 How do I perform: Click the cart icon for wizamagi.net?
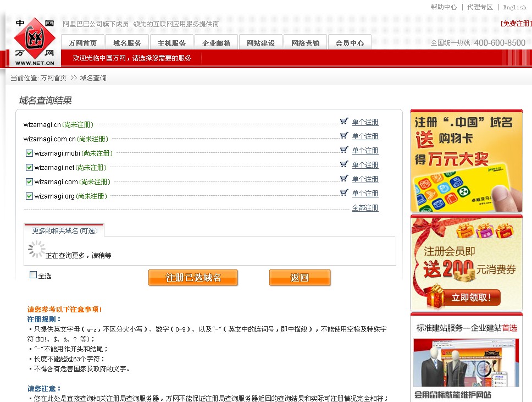344,164
